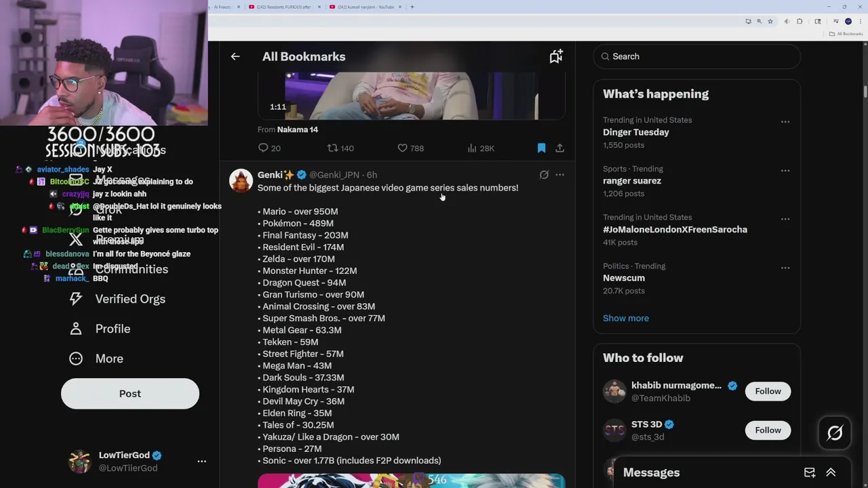Open the floating Grok button
Viewport: 868px width, 488px height.
835,432
